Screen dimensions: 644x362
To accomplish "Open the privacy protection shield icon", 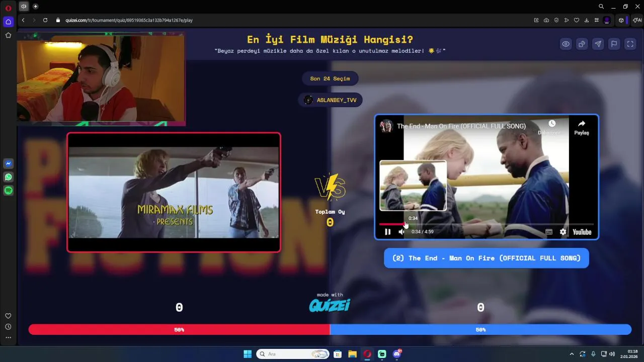I will tap(556, 20).
